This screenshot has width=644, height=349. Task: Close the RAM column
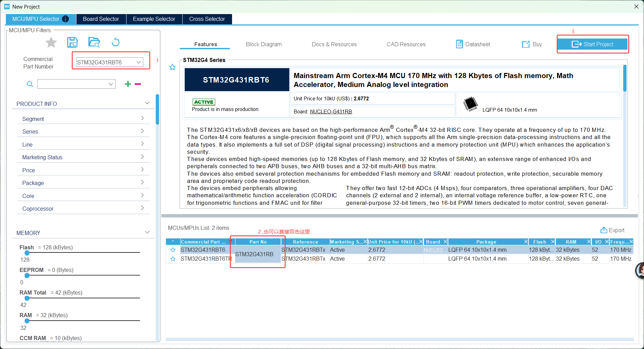coord(588,241)
